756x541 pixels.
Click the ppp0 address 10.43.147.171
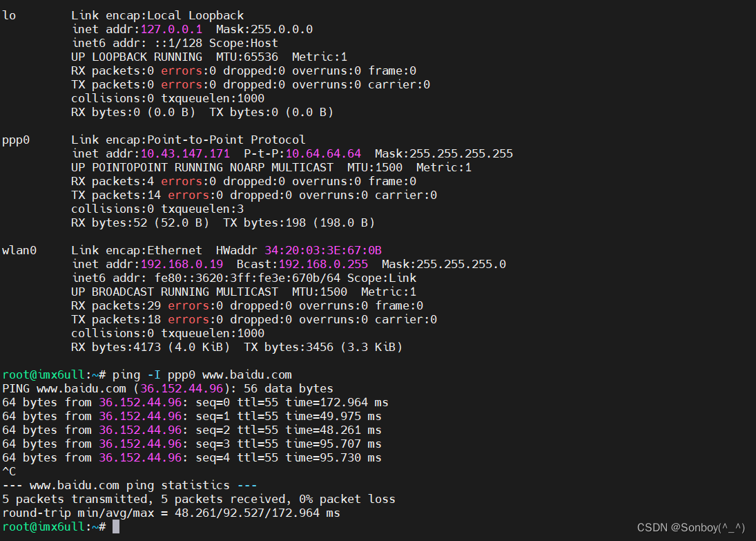[x=185, y=154]
